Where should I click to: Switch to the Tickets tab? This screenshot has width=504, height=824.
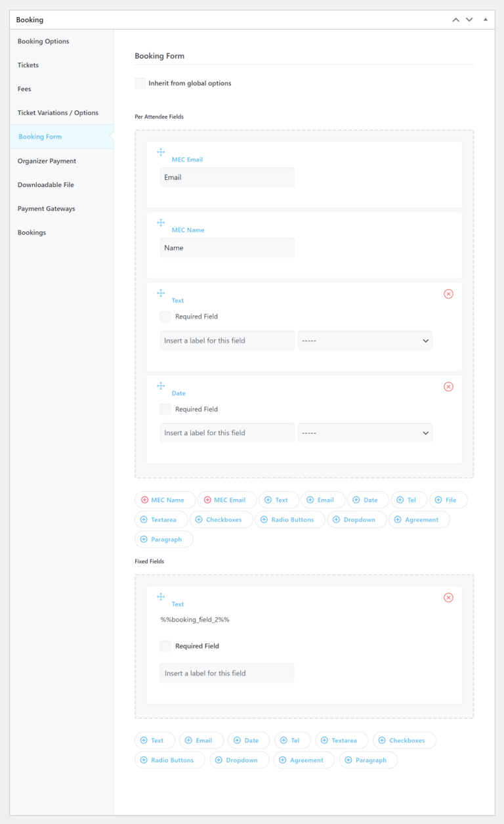[28, 65]
